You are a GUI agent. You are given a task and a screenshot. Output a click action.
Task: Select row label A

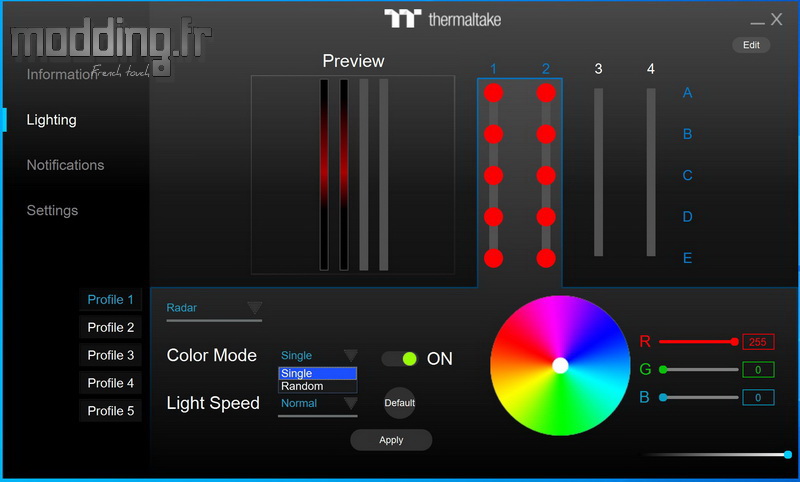[x=687, y=93]
